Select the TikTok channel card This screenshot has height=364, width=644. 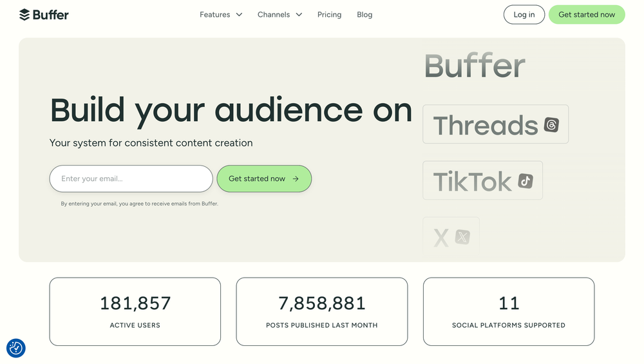(x=482, y=180)
